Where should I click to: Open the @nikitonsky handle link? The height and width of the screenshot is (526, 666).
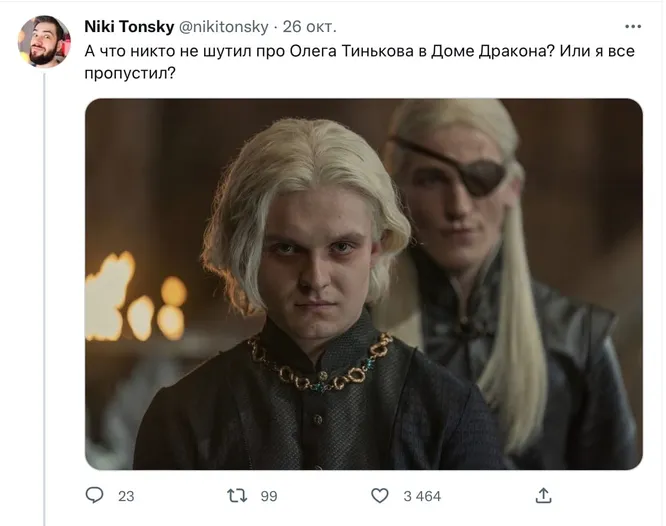[224, 27]
